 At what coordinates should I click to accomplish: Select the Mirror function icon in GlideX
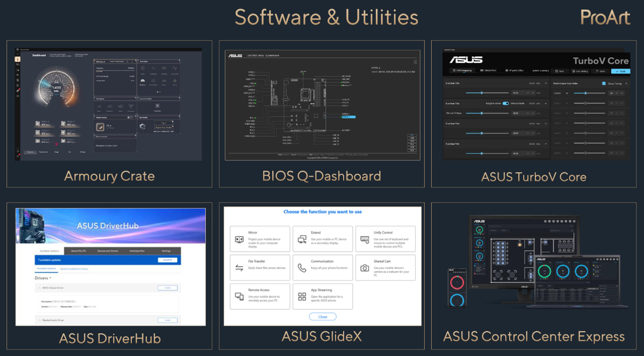[x=239, y=239]
